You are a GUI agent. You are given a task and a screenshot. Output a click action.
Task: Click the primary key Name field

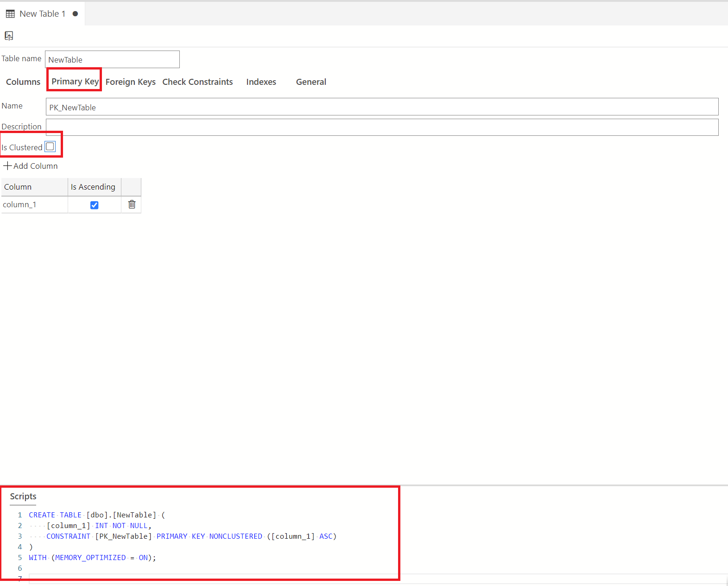pos(382,107)
